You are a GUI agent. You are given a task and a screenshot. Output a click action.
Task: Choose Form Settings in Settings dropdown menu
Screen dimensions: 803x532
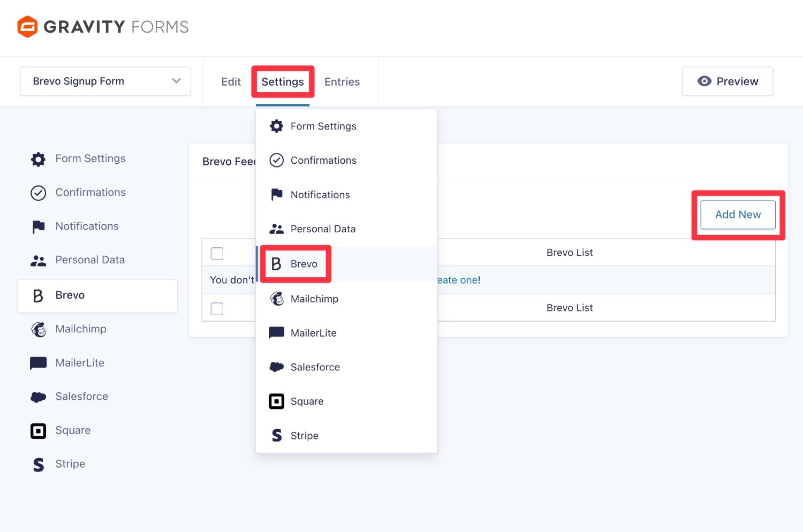point(346,126)
